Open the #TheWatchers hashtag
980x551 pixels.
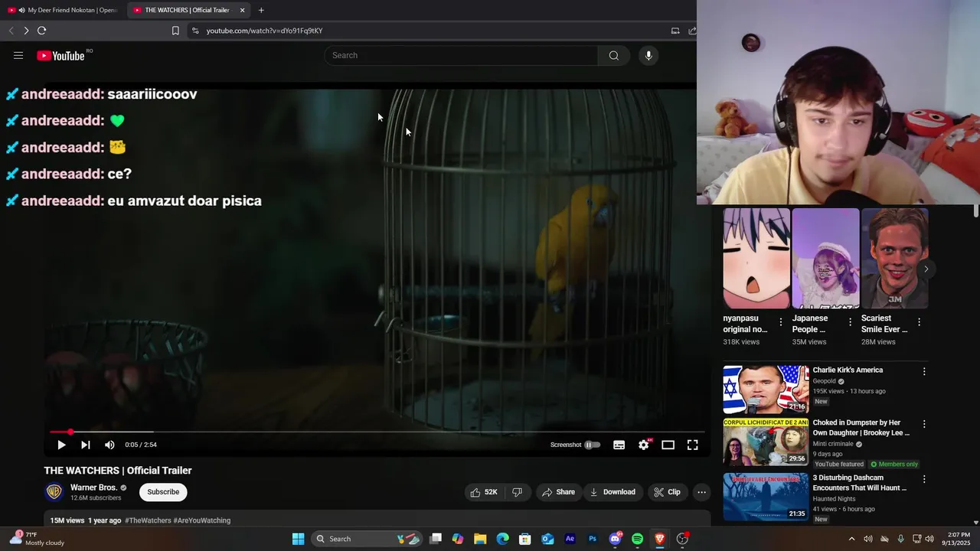click(148, 520)
